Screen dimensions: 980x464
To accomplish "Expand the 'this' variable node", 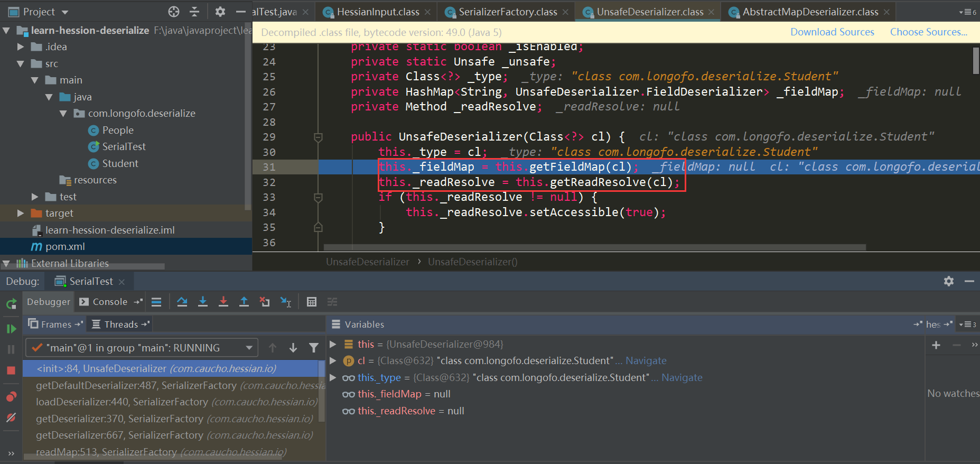I will (x=333, y=344).
